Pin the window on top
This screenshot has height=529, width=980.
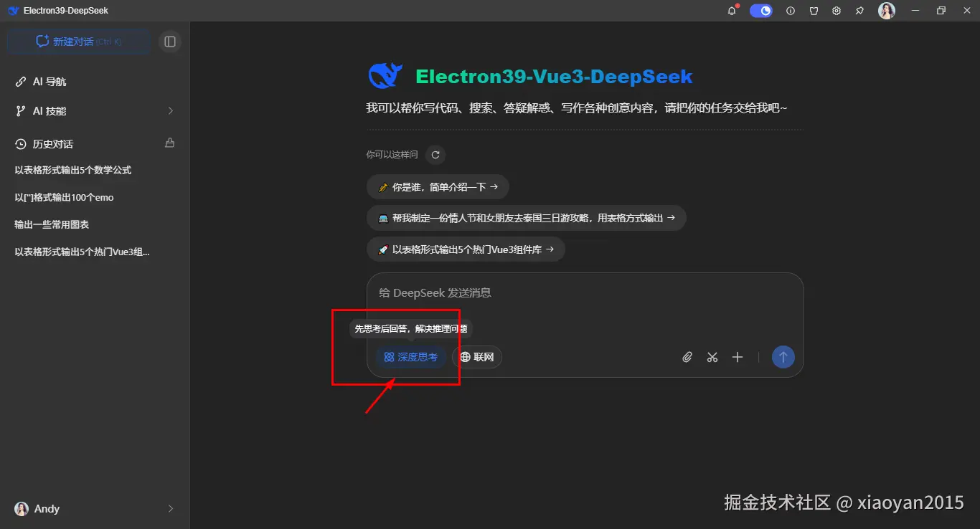click(859, 11)
